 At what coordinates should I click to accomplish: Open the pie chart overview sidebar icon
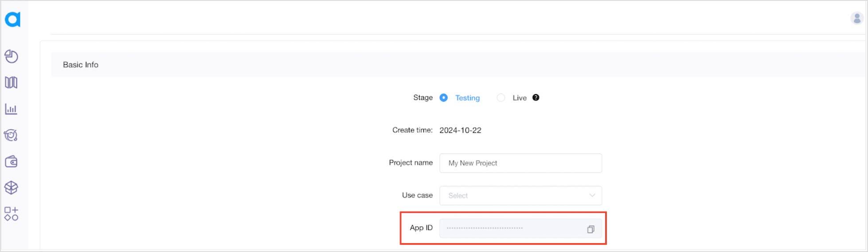[x=11, y=56]
